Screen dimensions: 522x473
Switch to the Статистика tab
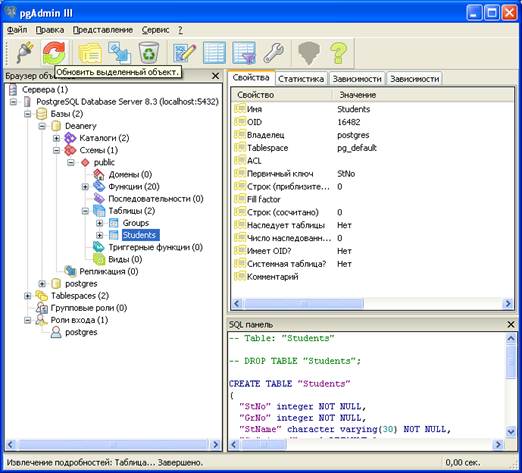(x=301, y=79)
